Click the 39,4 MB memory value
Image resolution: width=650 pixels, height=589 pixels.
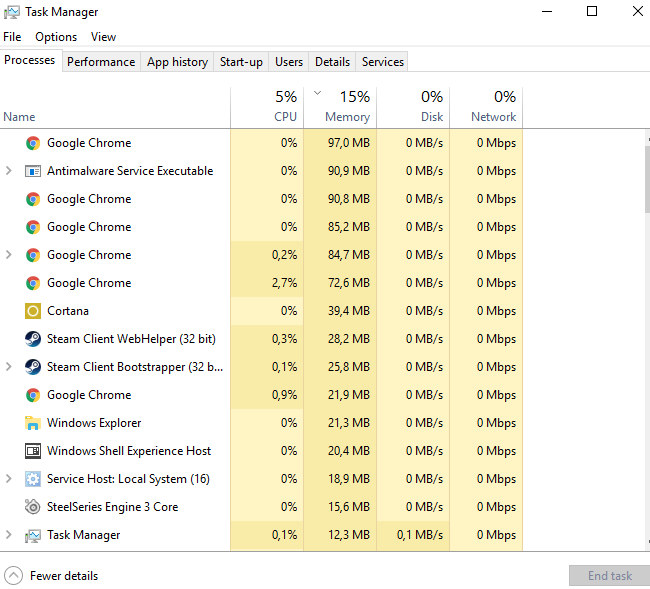pos(340,311)
